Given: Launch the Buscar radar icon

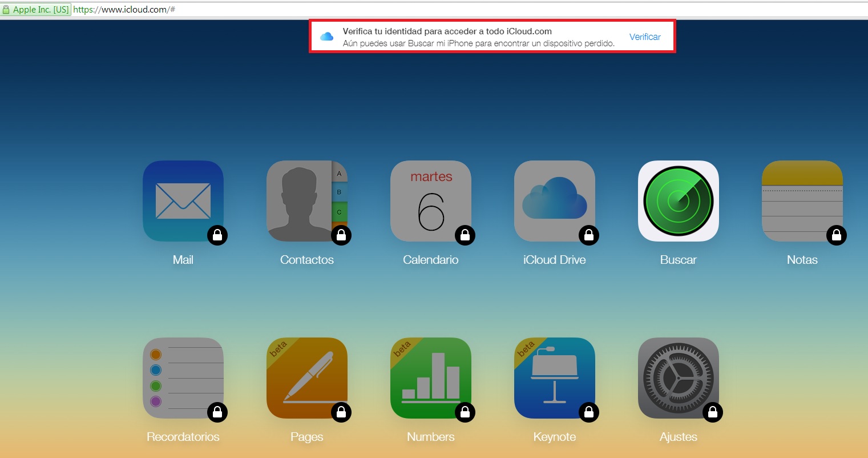Looking at the screenshot, I should (x=679, y=201).
